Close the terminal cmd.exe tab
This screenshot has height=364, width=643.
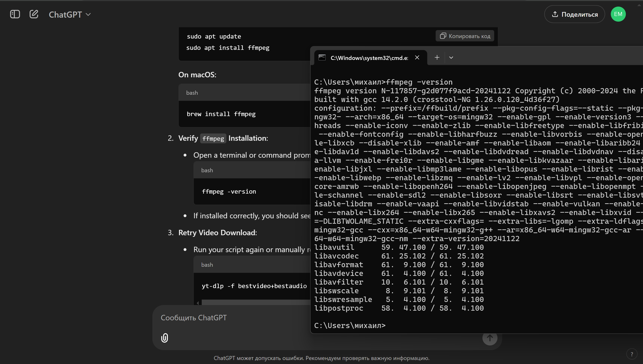[417, 57]
